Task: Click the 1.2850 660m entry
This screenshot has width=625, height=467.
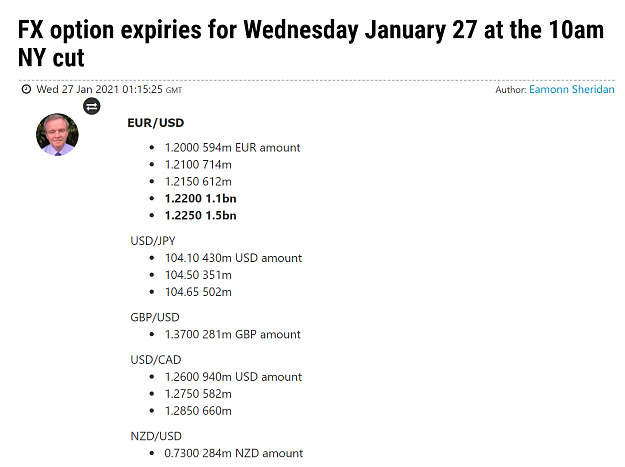Action: pyautogui.click(x=198, y=411)
